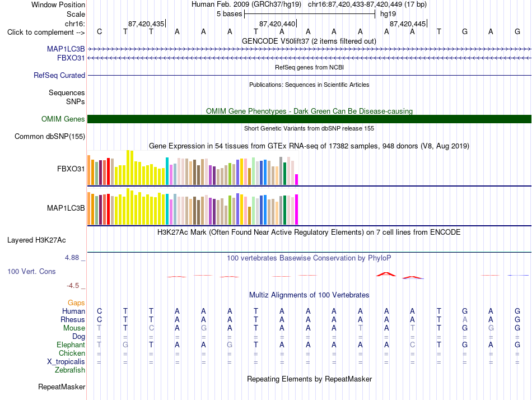Click the -4.5 lower PhyloP scale value
This screenshot has height=400, width=532.
[73, 286]
